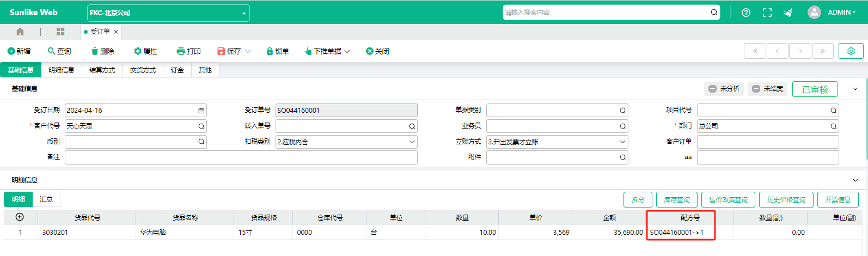Open the home page icon
This screenshot has height=256, width=868.
20,32
